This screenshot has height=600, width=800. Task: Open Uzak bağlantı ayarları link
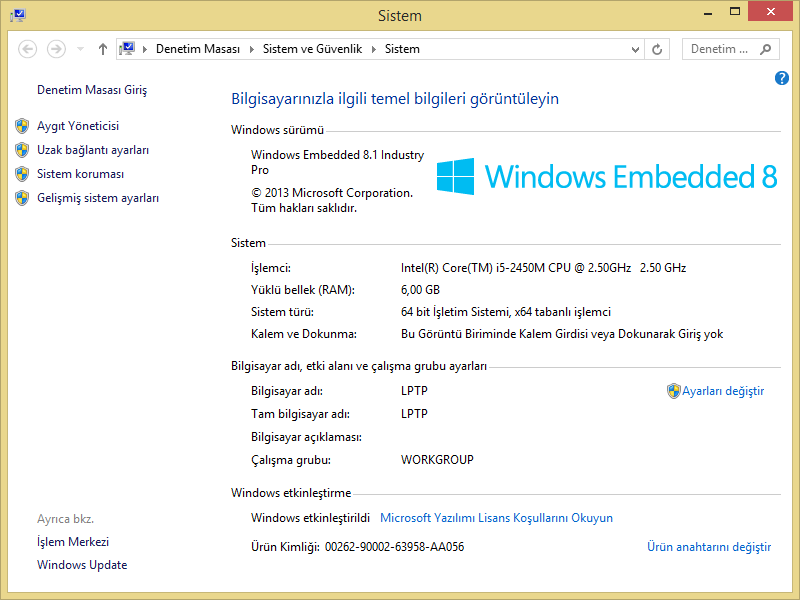(x=93, y=150)
